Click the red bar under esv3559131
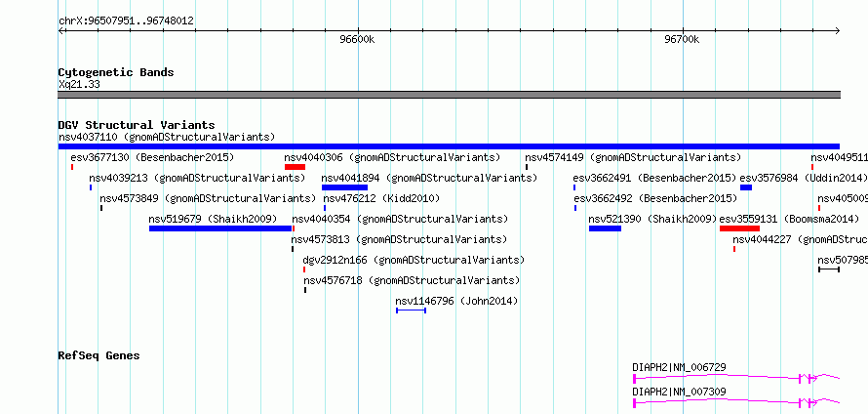This screenshot has width=868, height=414. click(739, 228)
